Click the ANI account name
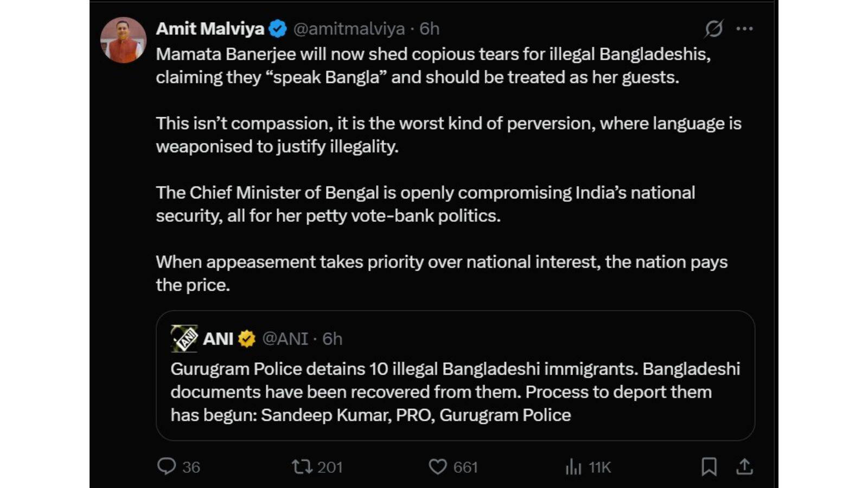 pyautogui.click(x=218, y=339)
